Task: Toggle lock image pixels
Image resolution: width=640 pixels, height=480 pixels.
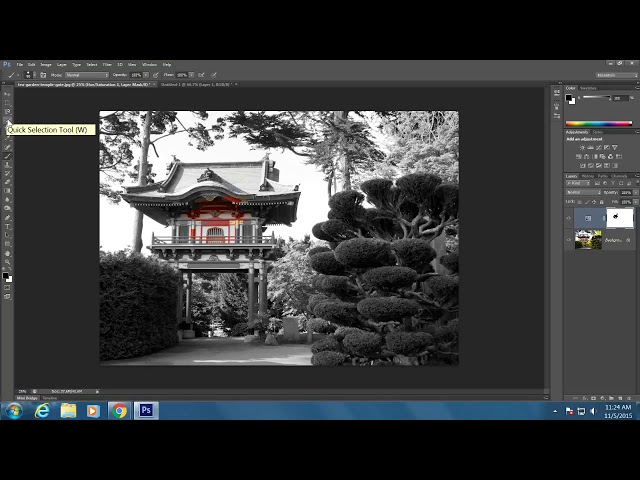Action: point(587,202)
